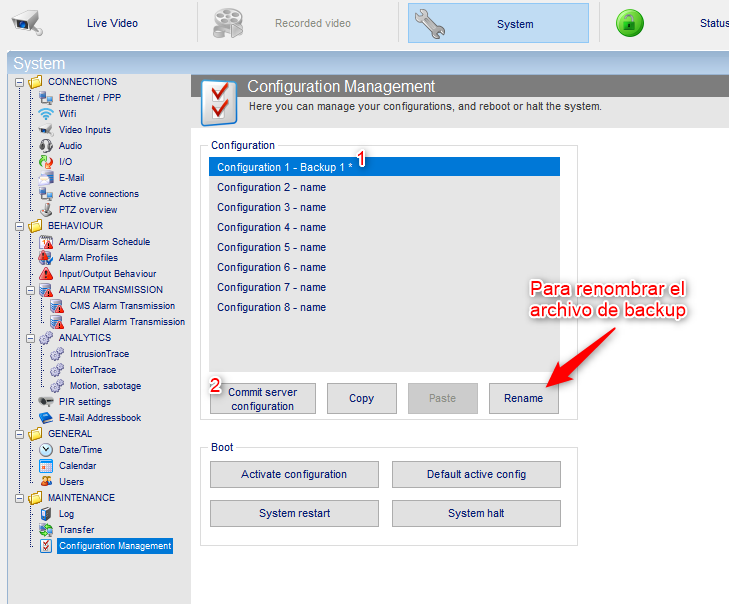Click the green padlock Status icon
The image size is (729, 604).
pyautogui.click(x=630, y=23)
